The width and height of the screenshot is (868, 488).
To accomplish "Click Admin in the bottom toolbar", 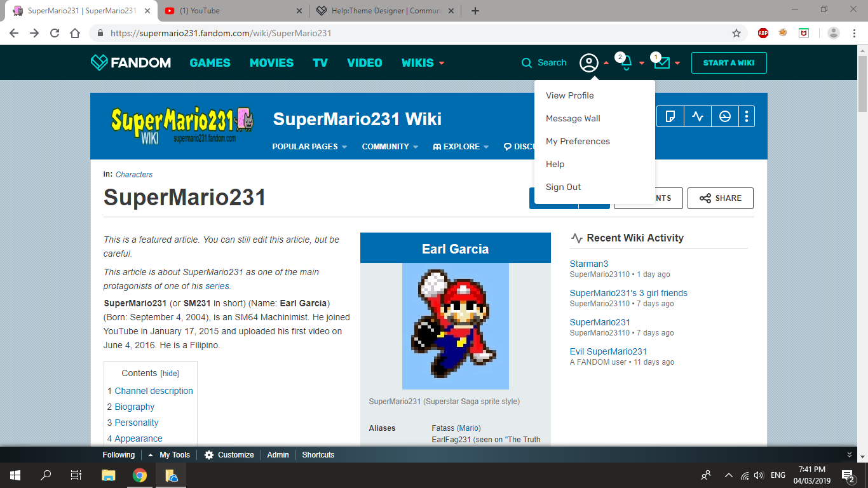I will click(278, 455).
